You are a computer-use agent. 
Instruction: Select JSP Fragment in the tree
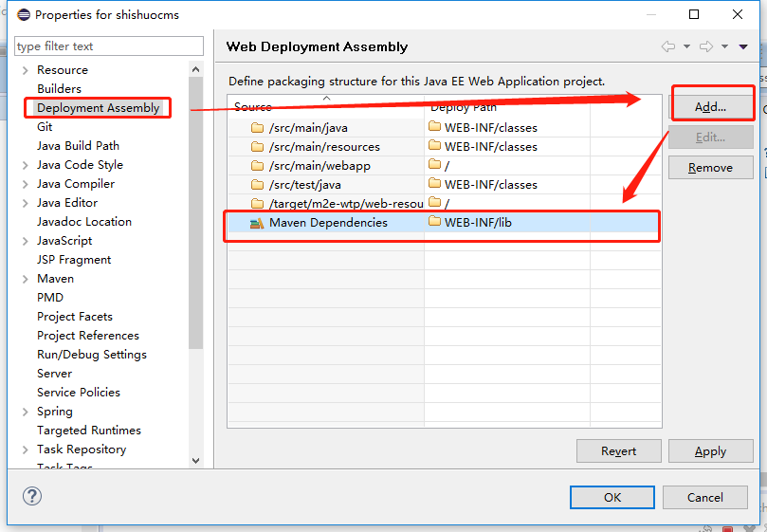(74, 260)
